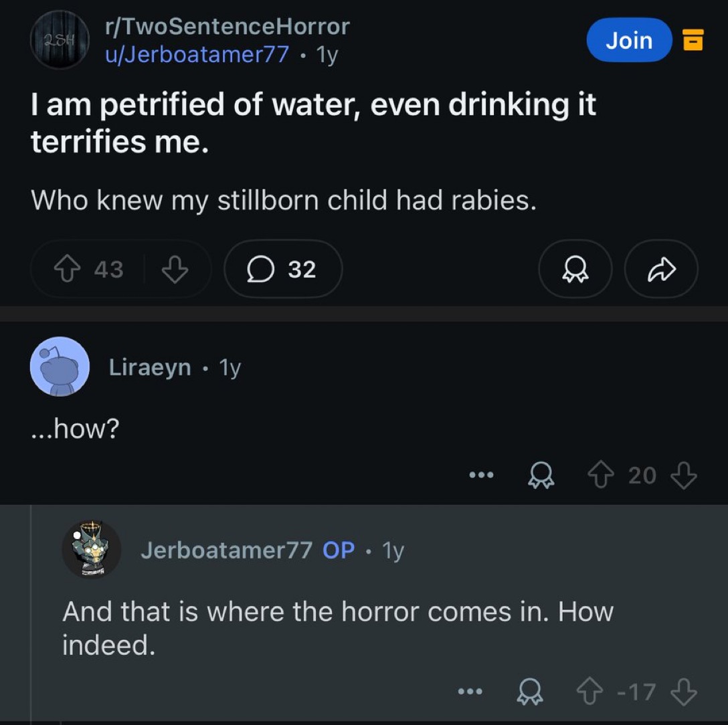The height and width of the screenshot is (725, 728).
Task: Click Liraeyn's avatar
Action: click(x=60, y=366)
